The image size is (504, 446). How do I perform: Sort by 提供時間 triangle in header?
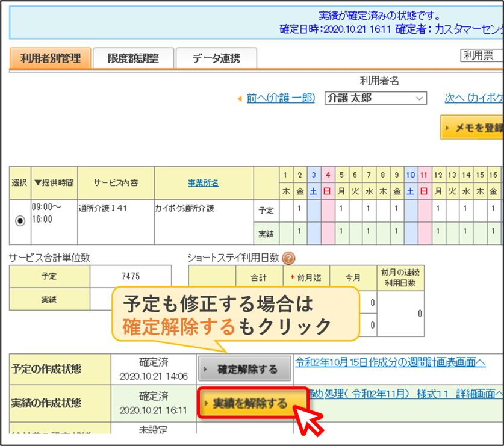pos(38,183)
